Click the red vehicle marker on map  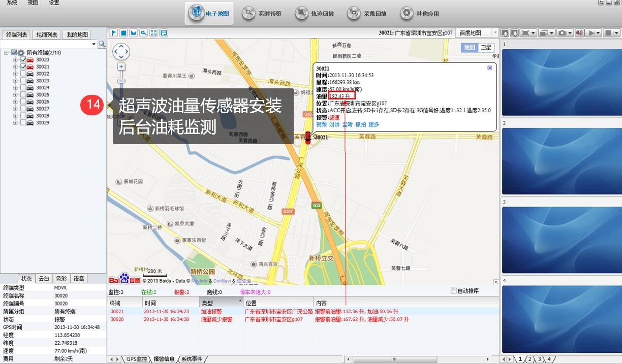pyautogui.click(x=307, y=137)
